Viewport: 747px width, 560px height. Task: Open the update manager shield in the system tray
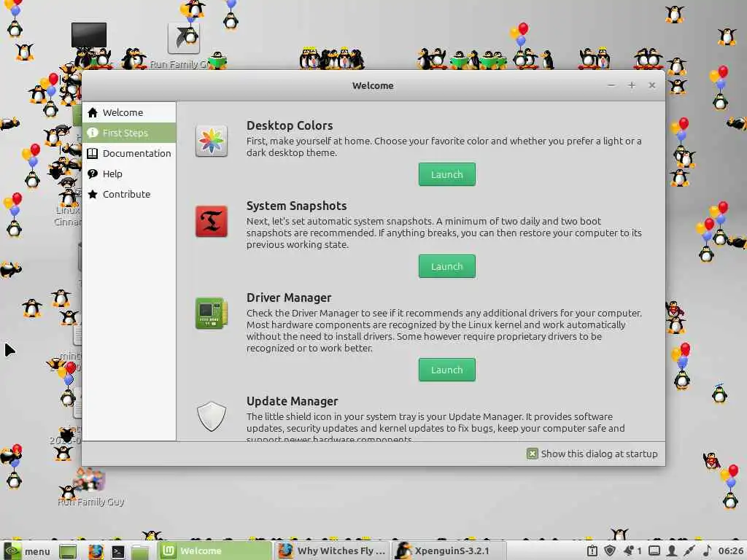[x=609, y=551]
